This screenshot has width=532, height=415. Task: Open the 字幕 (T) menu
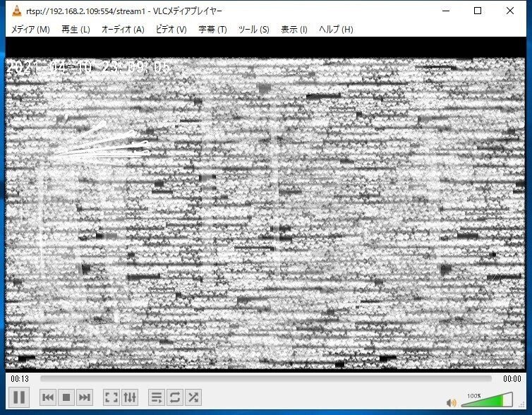pos(213,30)
